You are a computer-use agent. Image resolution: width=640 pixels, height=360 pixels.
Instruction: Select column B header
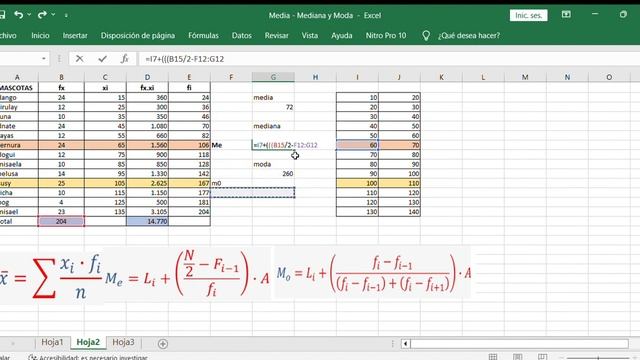pyautogui.click(x=61, y=77)
